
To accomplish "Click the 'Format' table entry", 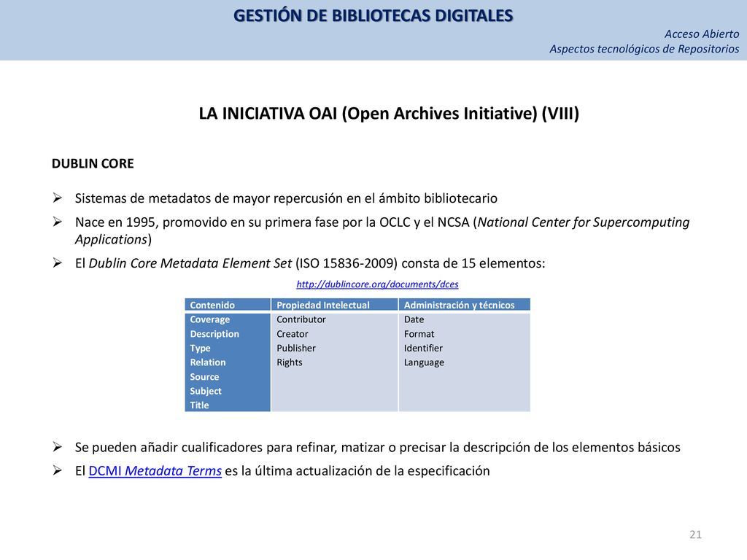I will 419,334.
